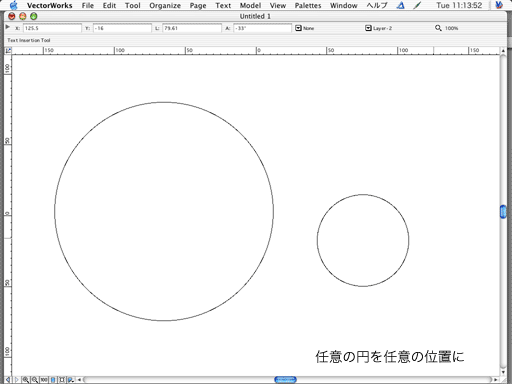Click the outline of the large circle
512x384 pixels.
(x=164, y=102)
